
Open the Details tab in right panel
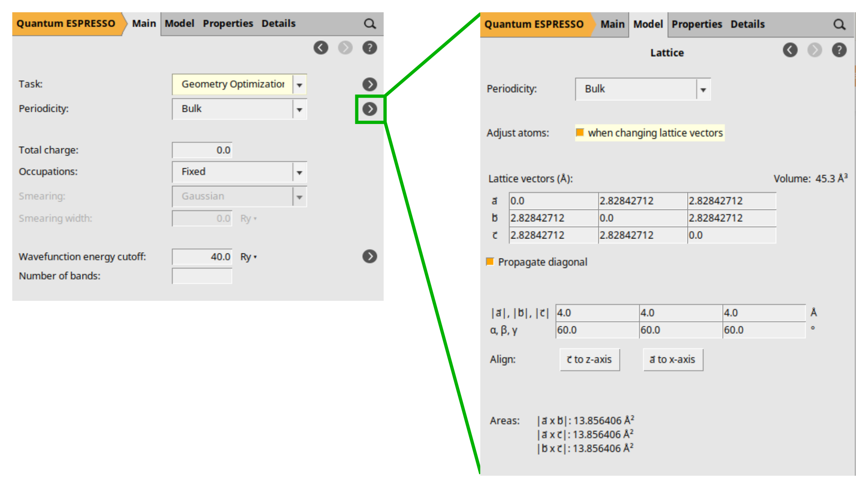(x=747, y=24)
